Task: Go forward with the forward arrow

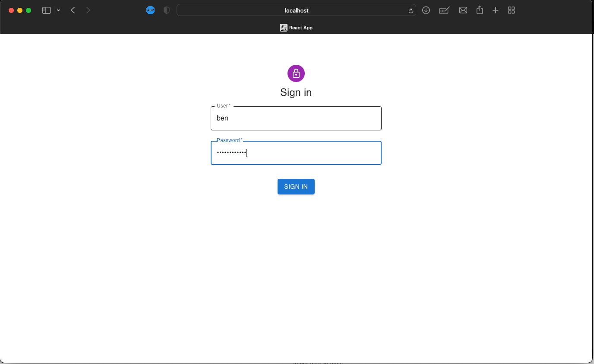Action: coord(88,10)
